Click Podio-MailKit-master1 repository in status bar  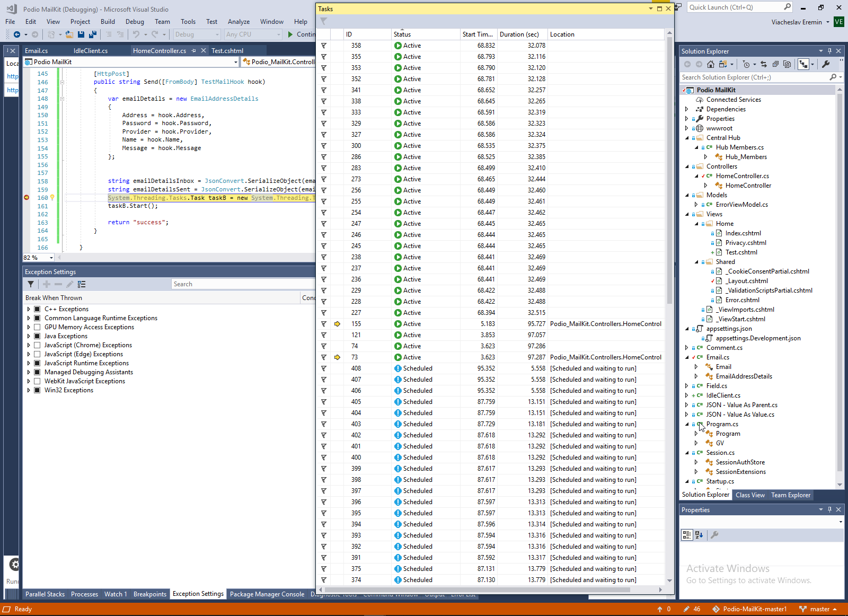[x=749, y=609]
